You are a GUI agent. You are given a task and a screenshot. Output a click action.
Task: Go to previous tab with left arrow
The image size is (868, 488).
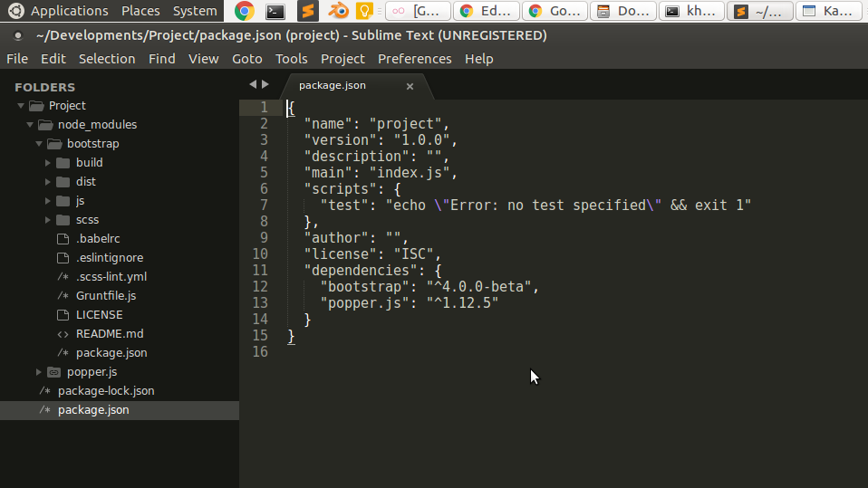tap(253, 84)
